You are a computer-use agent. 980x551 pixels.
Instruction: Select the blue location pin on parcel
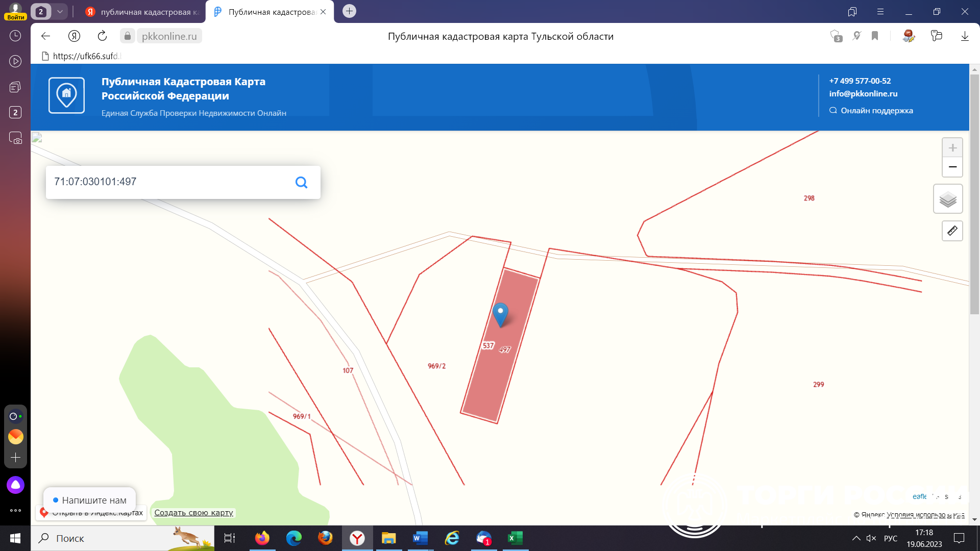(x=500, y=314)
